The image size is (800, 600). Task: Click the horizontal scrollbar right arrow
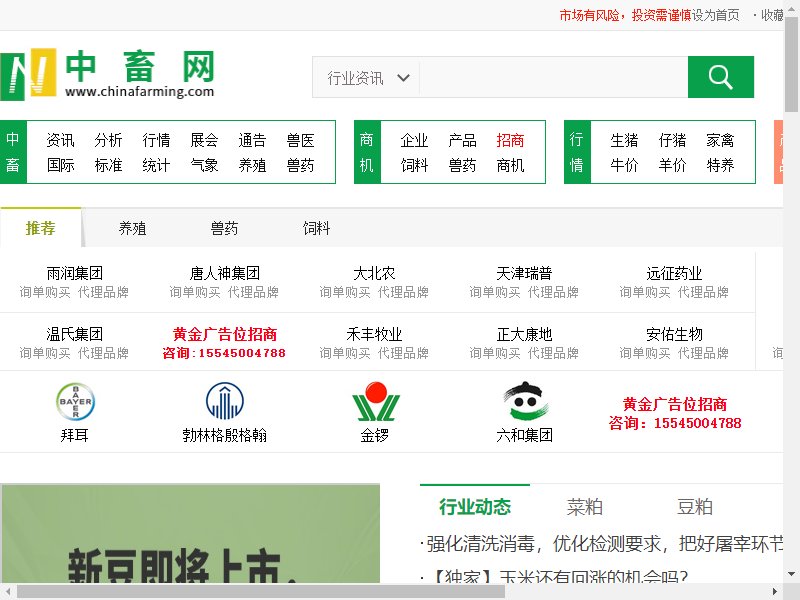click(774, 592)
